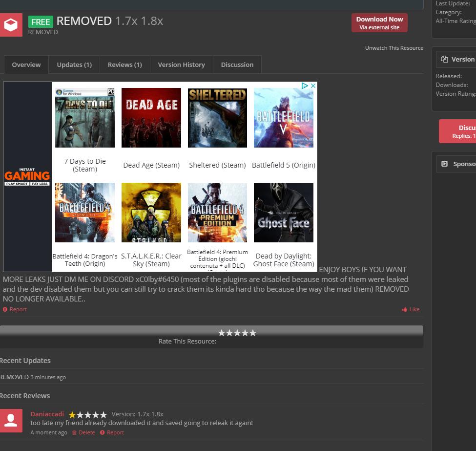Click the 'Last Update:' label in sidebar
Image resolution: width=476 pixels, height=451 pixels.
click(x=453, y=3)
